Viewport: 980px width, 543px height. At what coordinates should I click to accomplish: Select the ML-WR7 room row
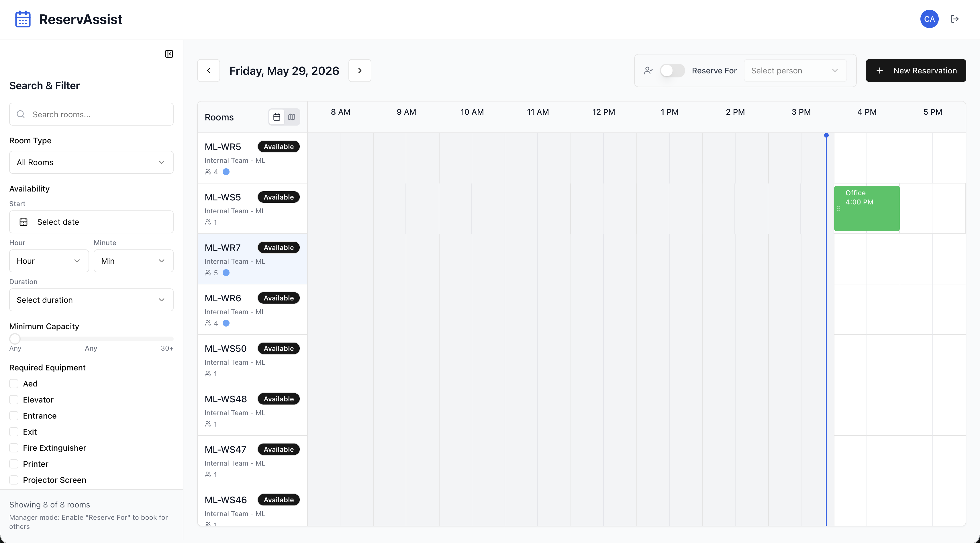(x=252, y=259)
